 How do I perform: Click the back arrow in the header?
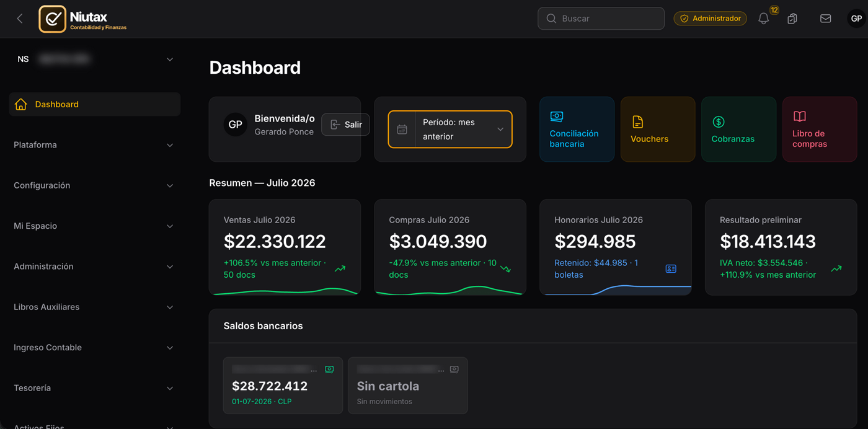pyautogui.click(x=20, y=19)
